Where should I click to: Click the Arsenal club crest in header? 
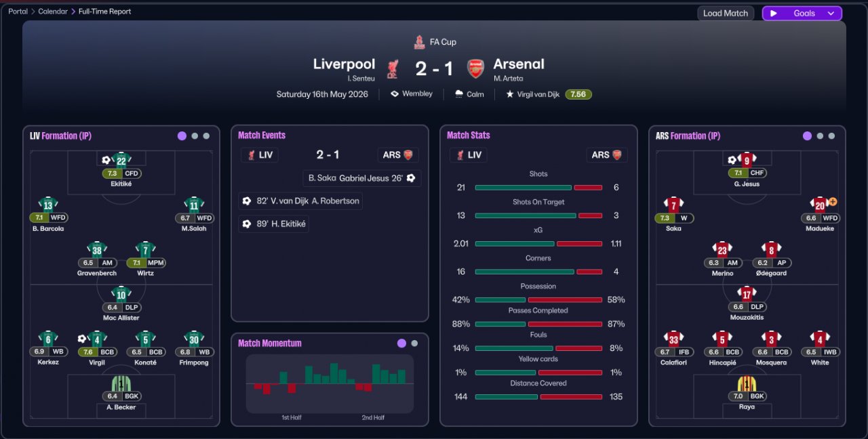[476, 68]
